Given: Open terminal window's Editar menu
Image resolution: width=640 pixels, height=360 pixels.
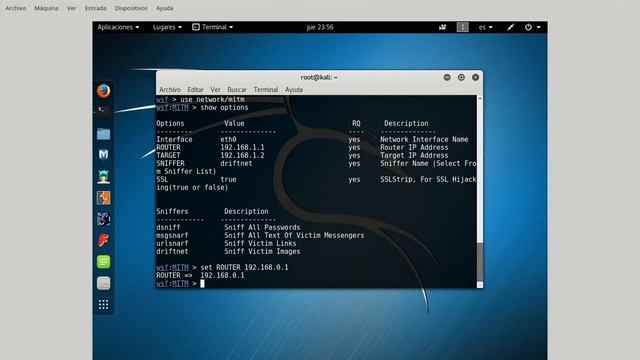Looking at the screenshot, I should (196, 90).
